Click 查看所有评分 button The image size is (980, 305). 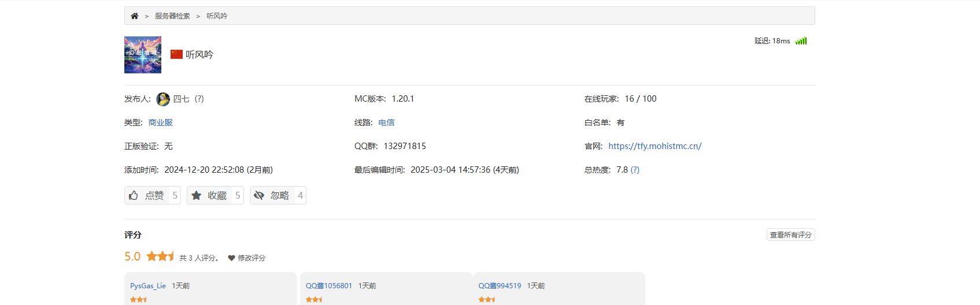(x=790, y=235)
